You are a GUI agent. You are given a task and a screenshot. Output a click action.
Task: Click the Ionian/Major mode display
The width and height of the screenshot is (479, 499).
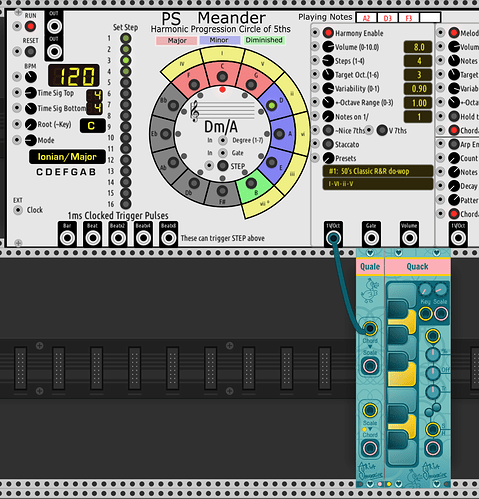point(67,157)
